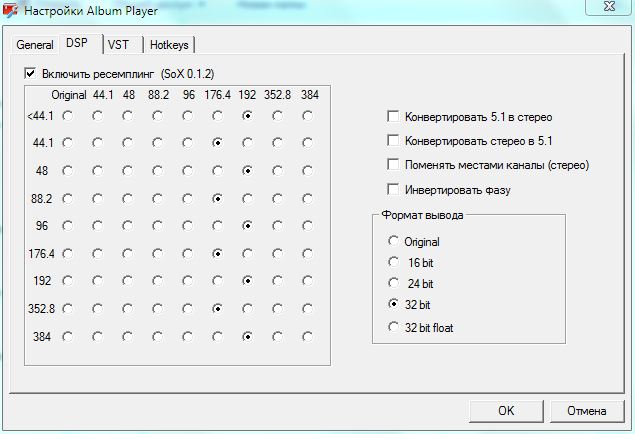This screenshot has width=635, height=434.
Task: Set <44.1 row to Original
Action: [68, 116]
